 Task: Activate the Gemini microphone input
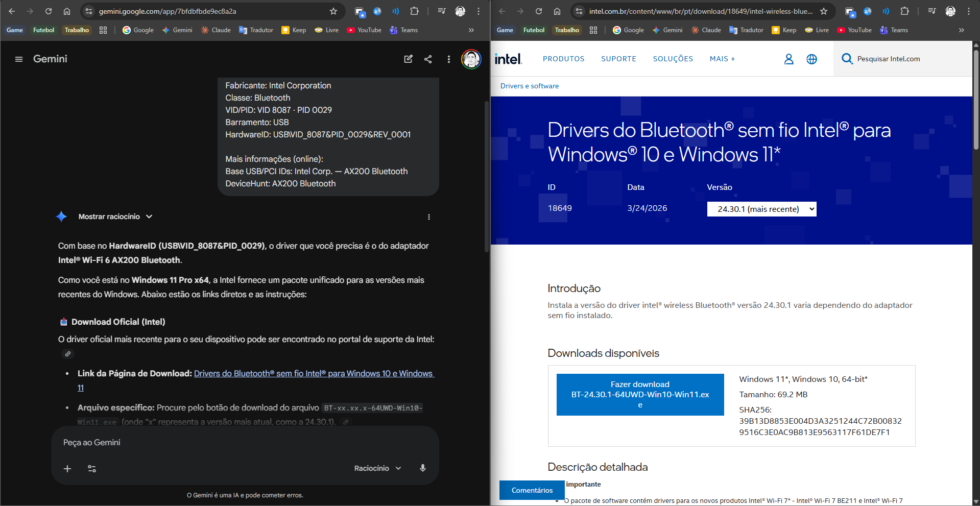(423, 468)
